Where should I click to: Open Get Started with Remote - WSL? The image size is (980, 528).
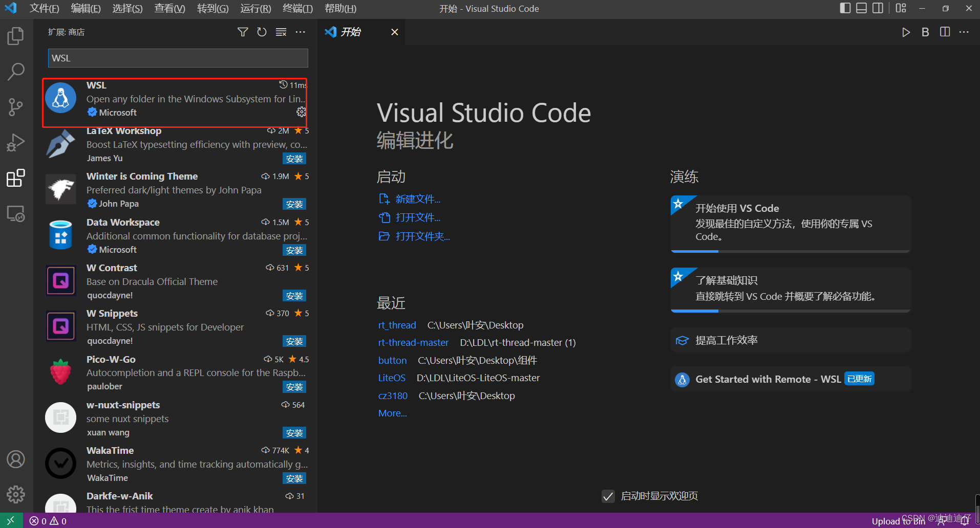790,379
